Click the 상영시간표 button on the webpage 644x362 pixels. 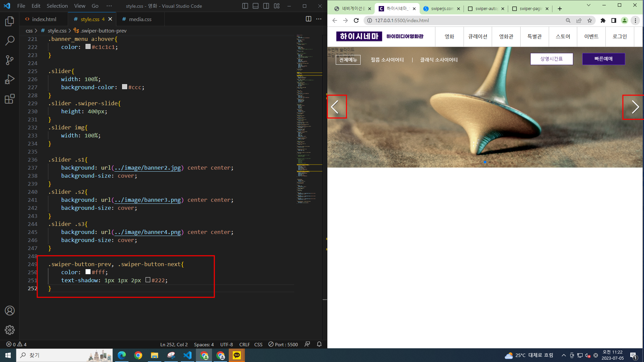[551, 59]
